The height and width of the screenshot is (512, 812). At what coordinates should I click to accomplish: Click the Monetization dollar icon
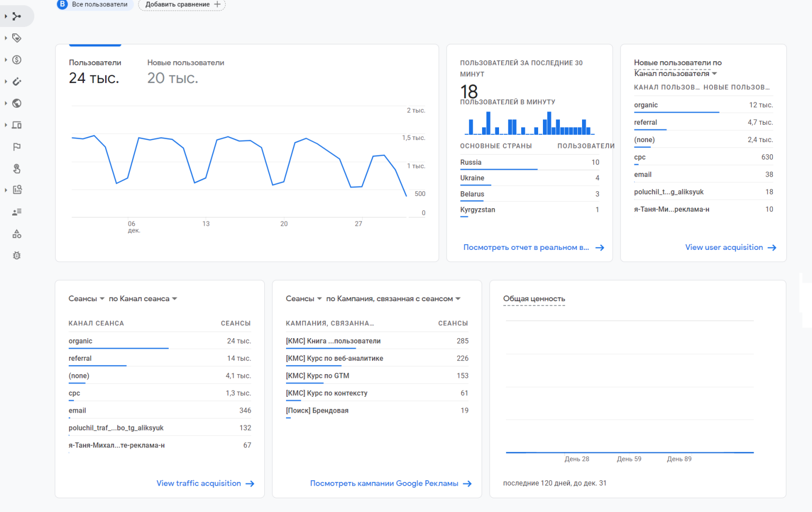17,60
